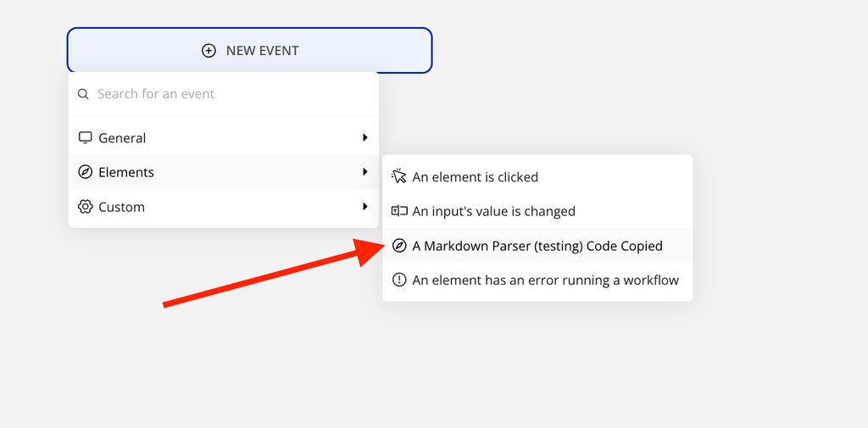Open the Custom event category

(x=121, y=207)
